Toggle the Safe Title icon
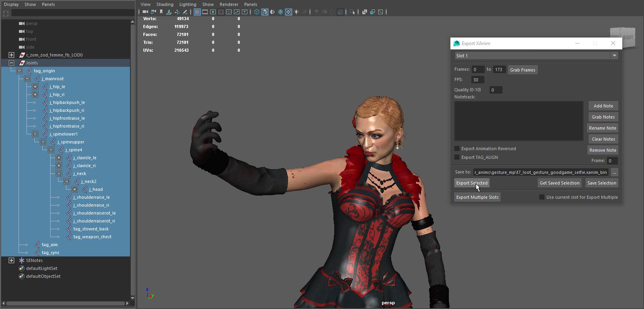 pyautogui.click(x=245, y=12)
